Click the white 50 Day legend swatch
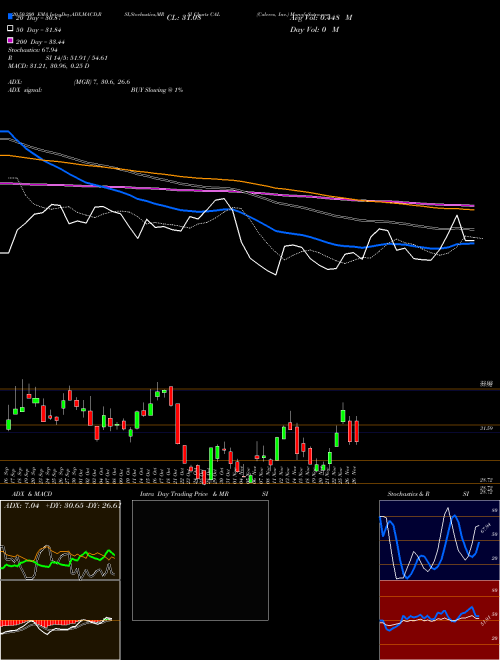 (x=10, y=29)
